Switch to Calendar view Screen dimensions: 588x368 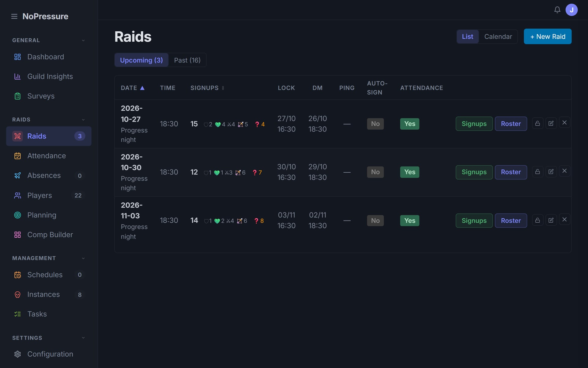(x=498, y=36)
